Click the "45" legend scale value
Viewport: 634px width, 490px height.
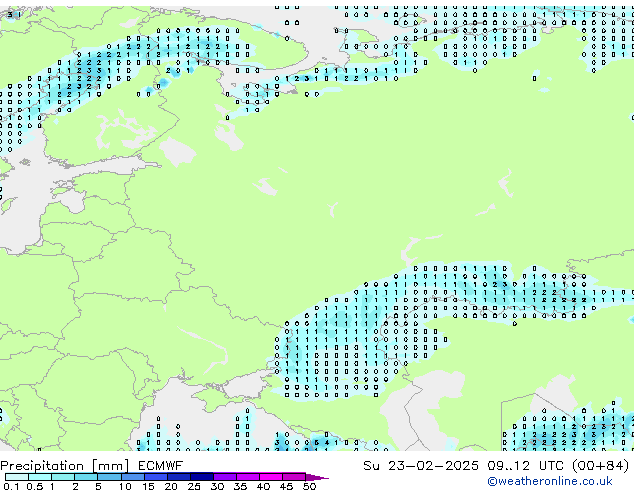coord(286,486)
